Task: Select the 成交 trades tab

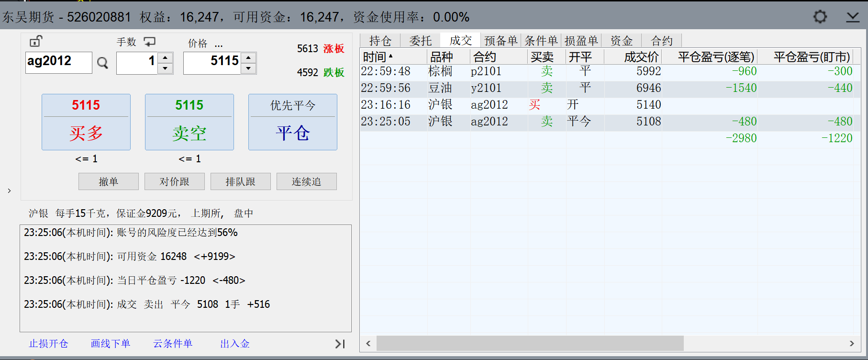Action: 461,40
